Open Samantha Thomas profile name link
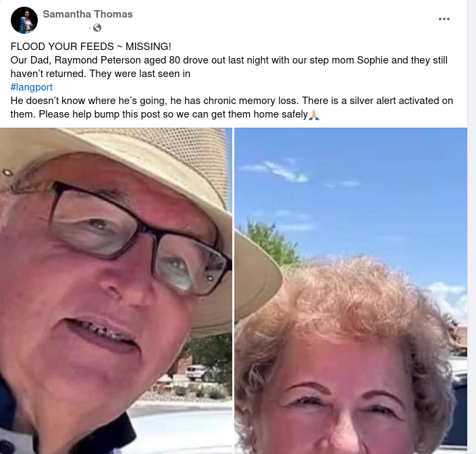Screen dimensions: 476x454 click(x=88, y=14)
